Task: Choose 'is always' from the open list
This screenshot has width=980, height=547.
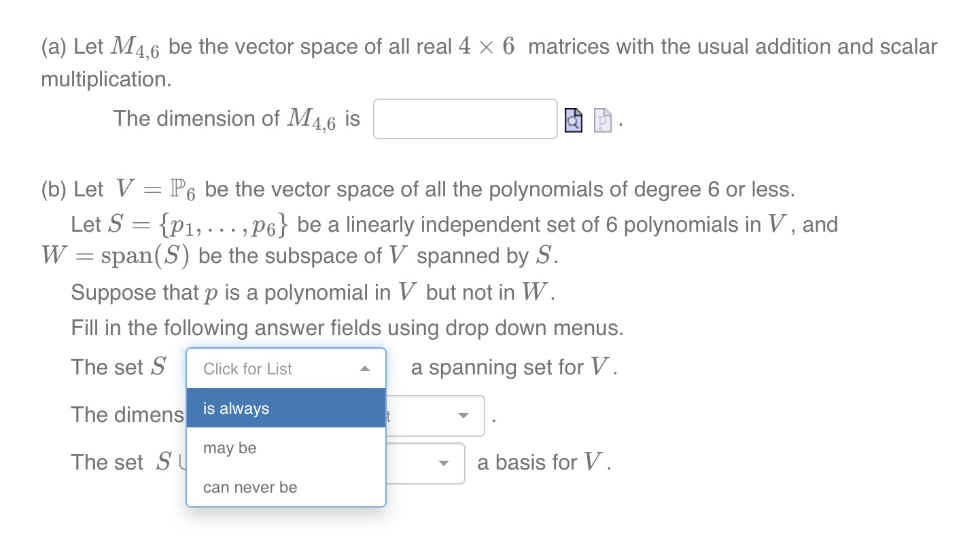Action: 286,408
